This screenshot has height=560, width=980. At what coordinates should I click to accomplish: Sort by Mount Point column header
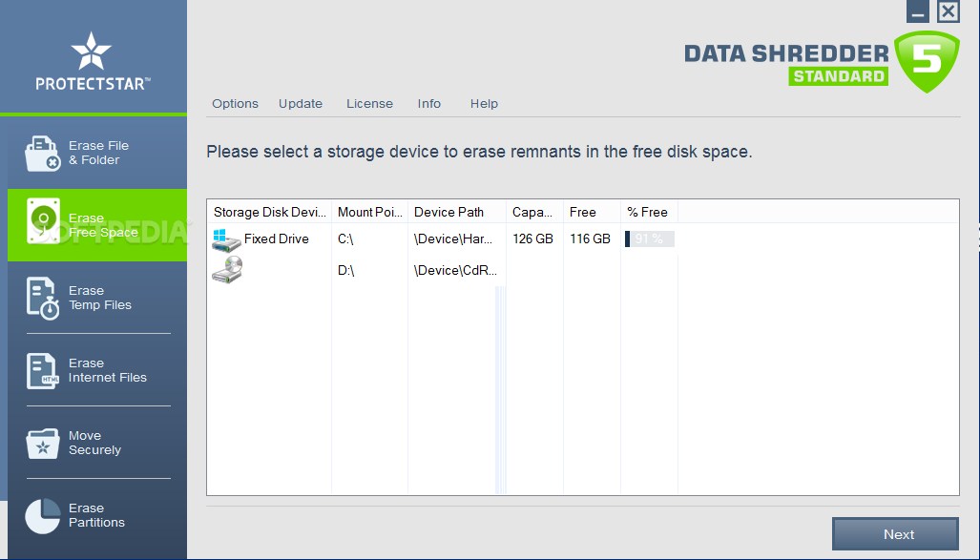point(369,212)
